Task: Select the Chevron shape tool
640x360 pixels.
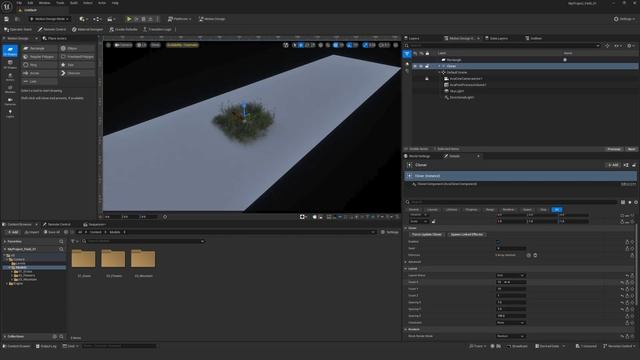Action: click(77, 73)
